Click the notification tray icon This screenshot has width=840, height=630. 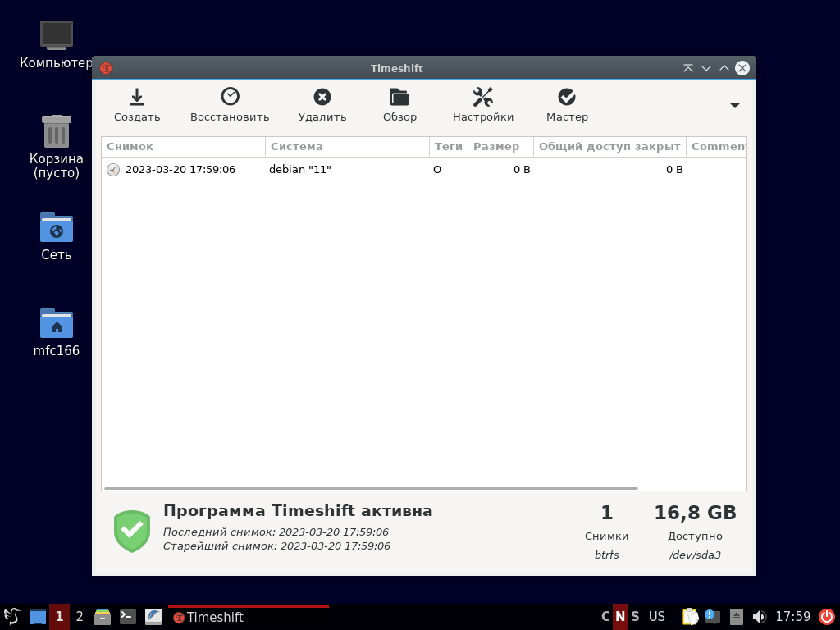[712, 617]
